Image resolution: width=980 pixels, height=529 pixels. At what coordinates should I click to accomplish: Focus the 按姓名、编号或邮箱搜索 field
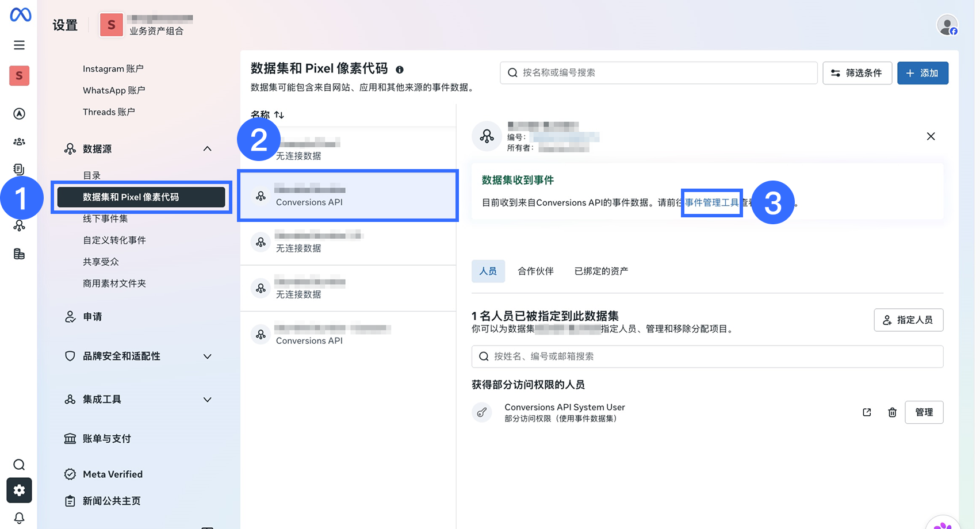pyautogui.click(x=707, y=356)
